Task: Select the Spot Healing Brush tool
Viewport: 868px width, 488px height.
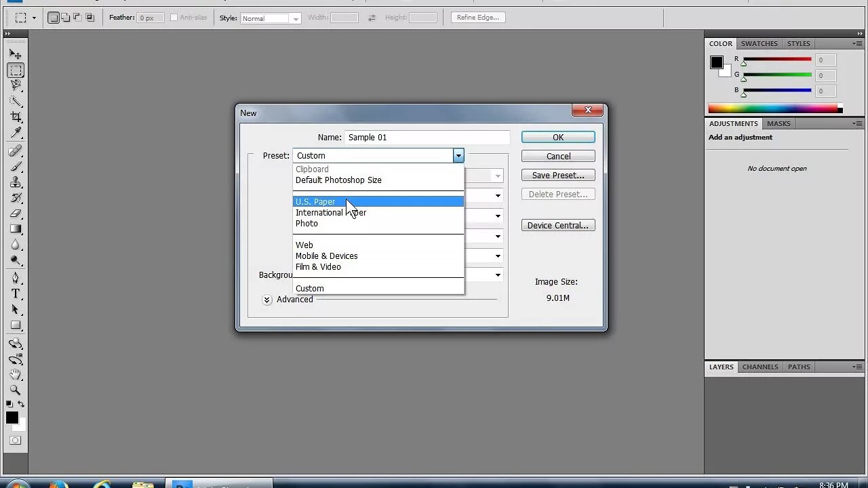Action: click(16, 150)
